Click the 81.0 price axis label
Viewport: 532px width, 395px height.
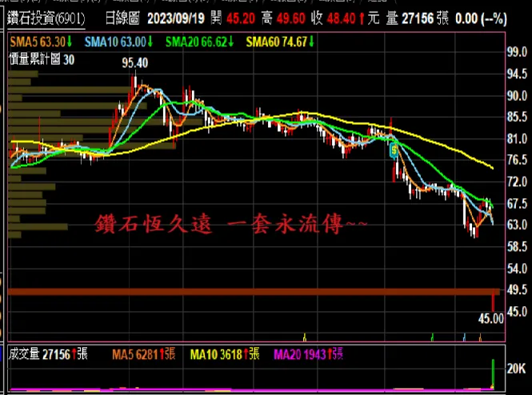[x=517, y=138]
